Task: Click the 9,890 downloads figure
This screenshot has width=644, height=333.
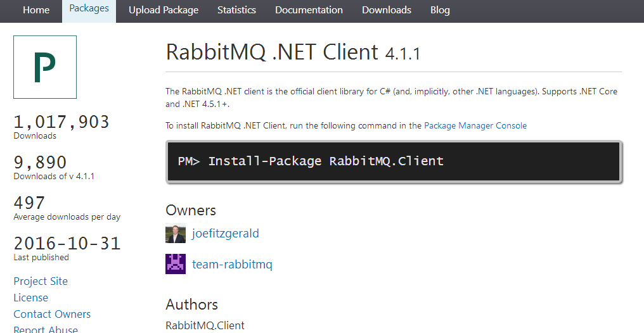Action: pyautogui.click(x=40, y=163)
